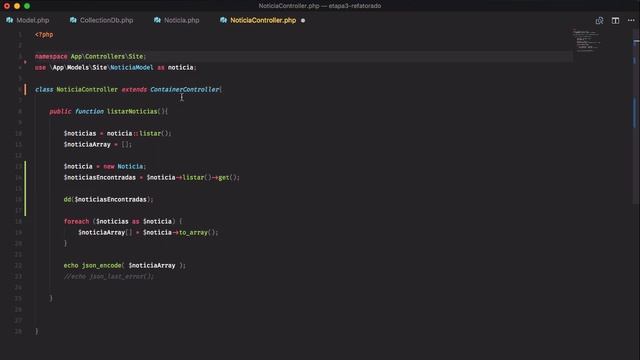Image resolution: width=640 pixels, height=360 pixels.
Task: Click 'noticia::listar();' call
Action: [x=139, y=133]
